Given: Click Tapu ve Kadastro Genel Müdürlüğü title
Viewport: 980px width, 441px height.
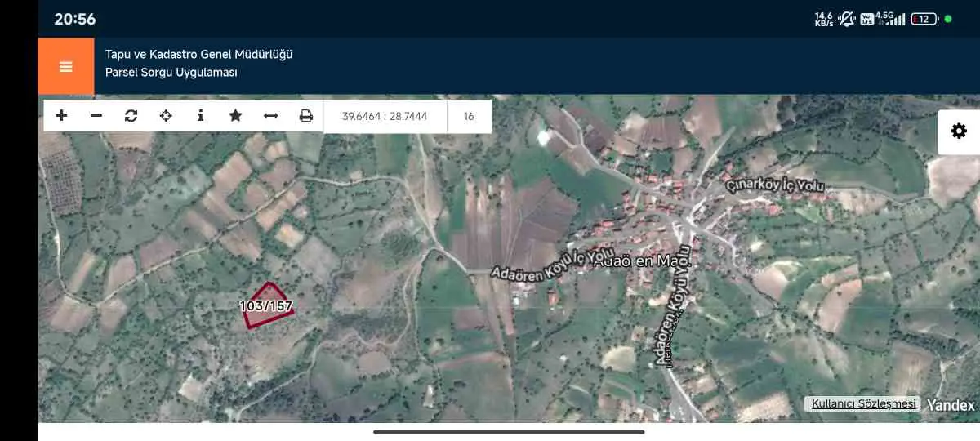Looking at the screenshot, I should coord(198,54).
